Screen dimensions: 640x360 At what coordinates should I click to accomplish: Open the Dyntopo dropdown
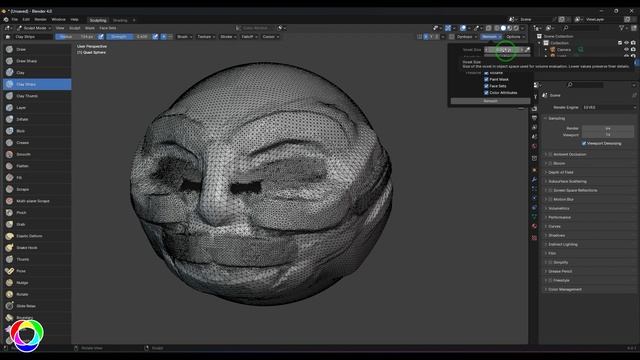click(466, 37)
